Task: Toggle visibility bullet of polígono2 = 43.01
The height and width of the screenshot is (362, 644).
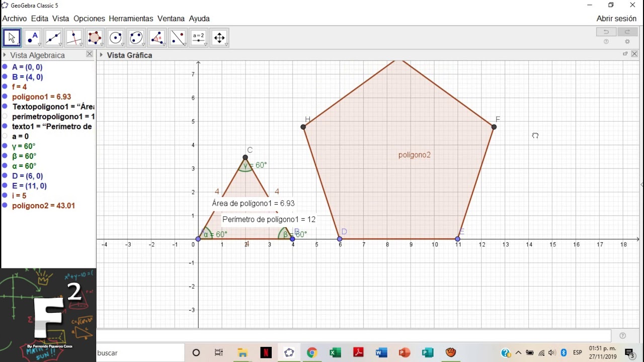Action: point(5,206)
